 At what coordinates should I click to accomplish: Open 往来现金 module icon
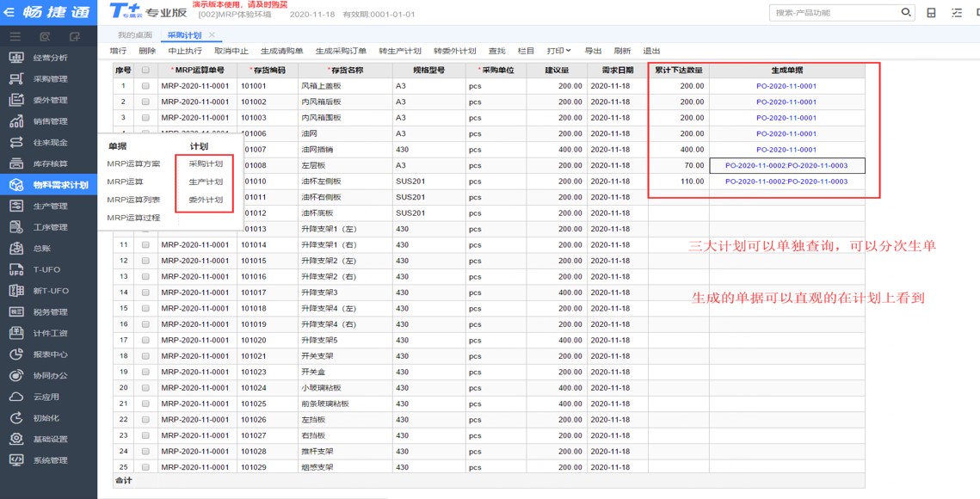17,143
